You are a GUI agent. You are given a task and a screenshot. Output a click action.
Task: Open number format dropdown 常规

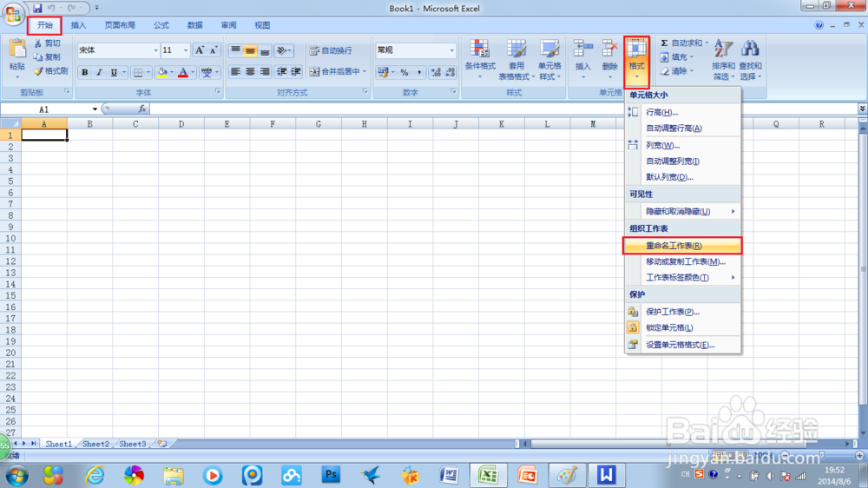(415, 50)
